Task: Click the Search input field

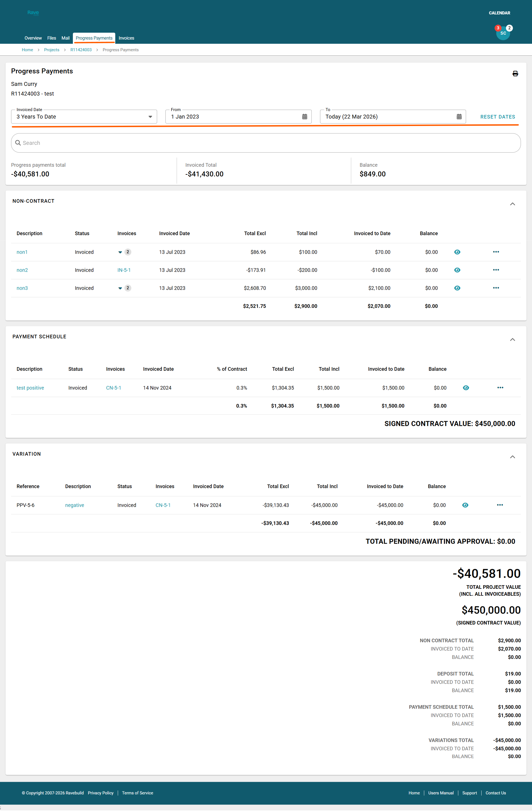Action: (x=266, y=143)
